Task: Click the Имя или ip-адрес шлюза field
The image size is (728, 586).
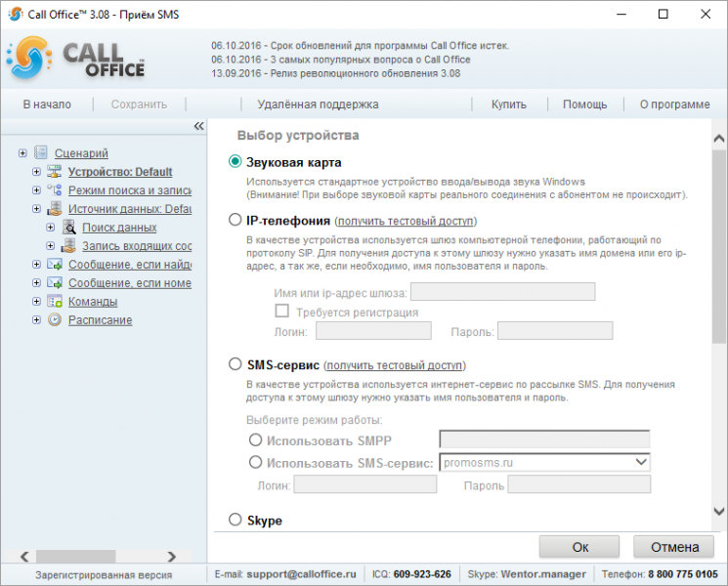Action: [x=503, y=292]
